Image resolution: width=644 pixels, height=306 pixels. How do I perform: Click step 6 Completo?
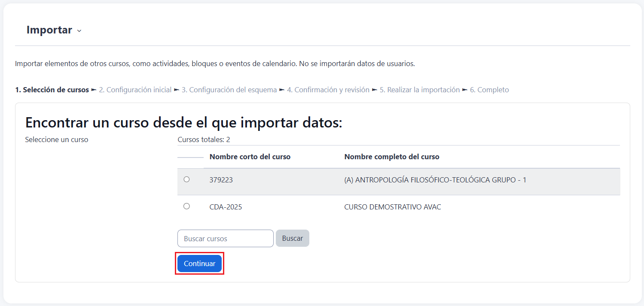pyautogui.click(x=489, y=90)
